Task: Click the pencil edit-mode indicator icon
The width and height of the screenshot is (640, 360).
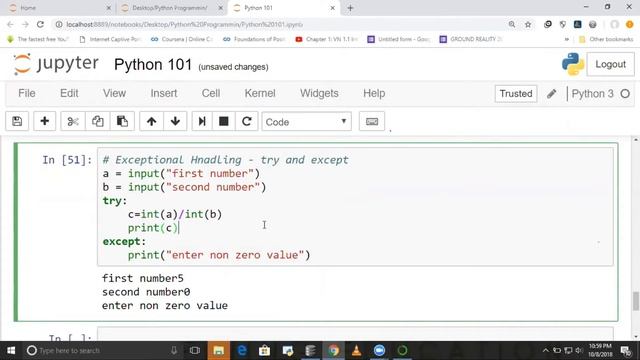Action: click(551, 93)
